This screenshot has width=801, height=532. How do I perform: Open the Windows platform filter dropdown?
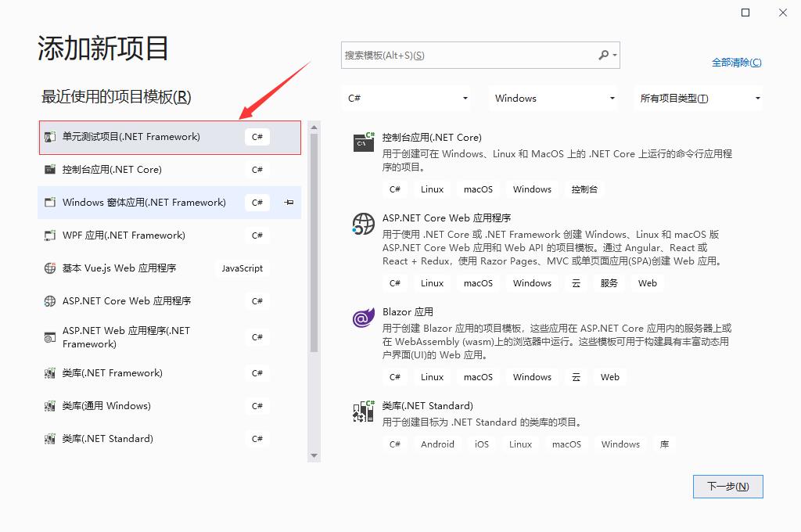[x=553, y=98]
